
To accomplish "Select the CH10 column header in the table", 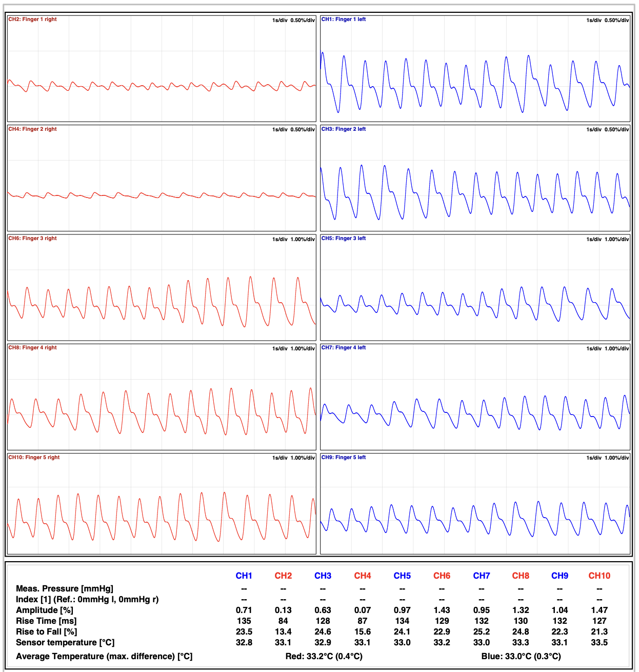I will (598, 576).
